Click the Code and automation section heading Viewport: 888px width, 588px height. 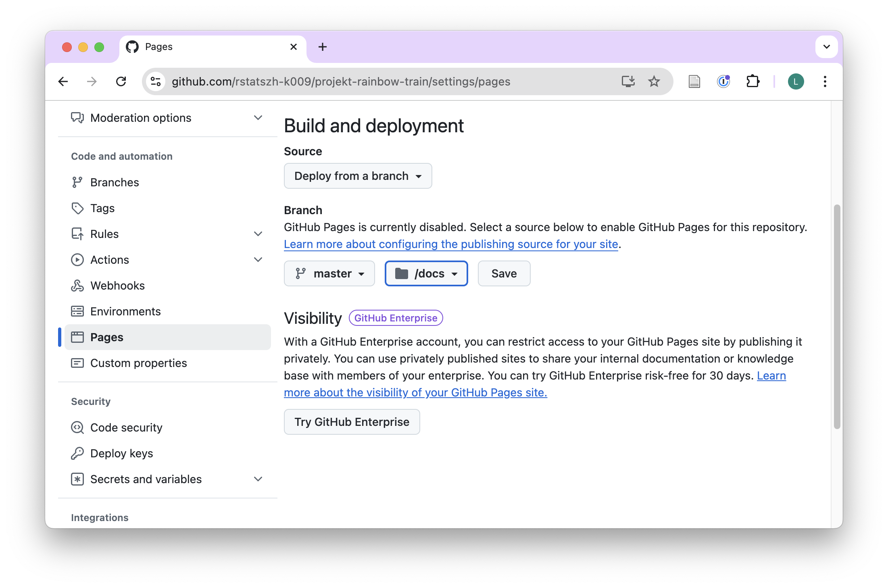[x=122, y=156]
